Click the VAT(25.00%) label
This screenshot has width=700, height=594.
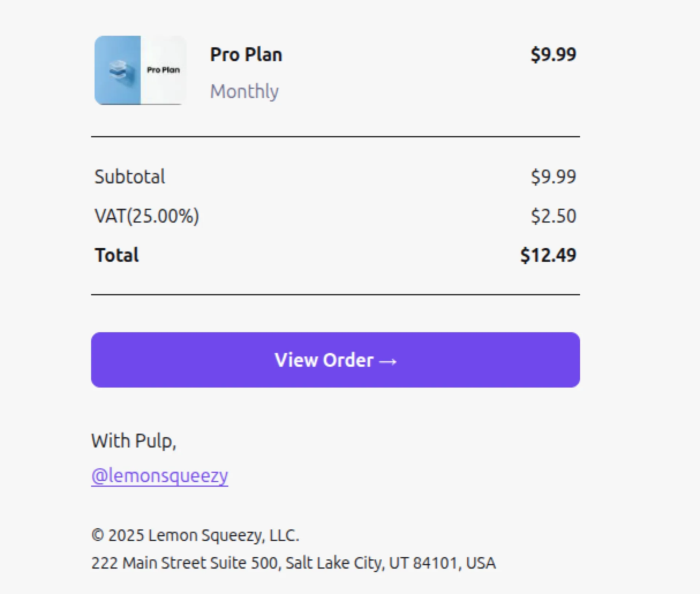(147, 216)
